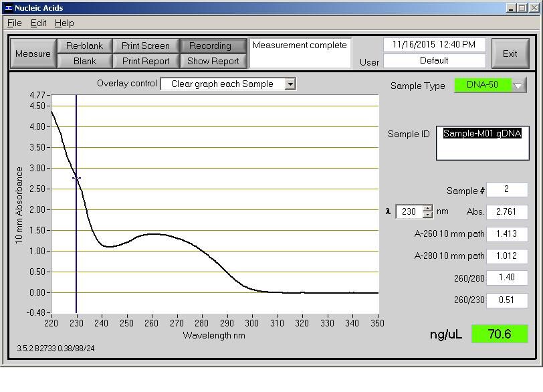Click the cursor crosshair on the graph

click(76, 178)
